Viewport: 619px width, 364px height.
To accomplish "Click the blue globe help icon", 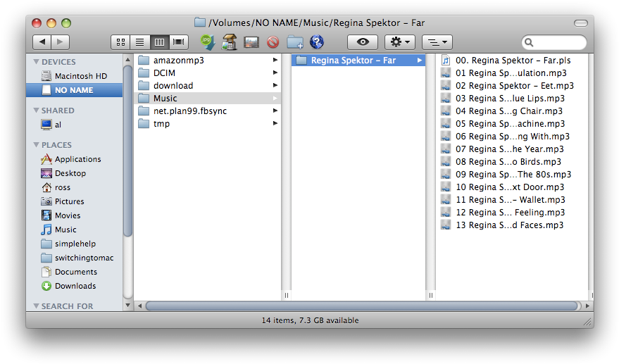I will (317, 42).
